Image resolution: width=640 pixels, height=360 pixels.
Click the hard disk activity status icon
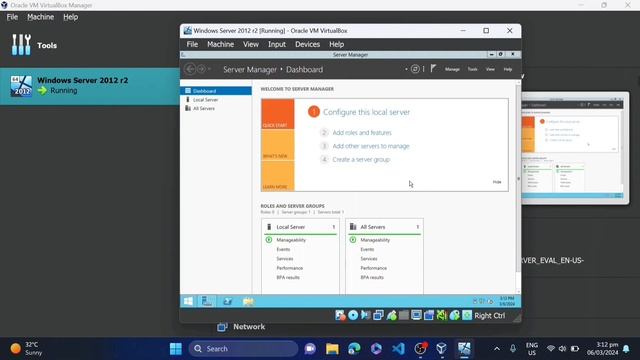[340, 315]
